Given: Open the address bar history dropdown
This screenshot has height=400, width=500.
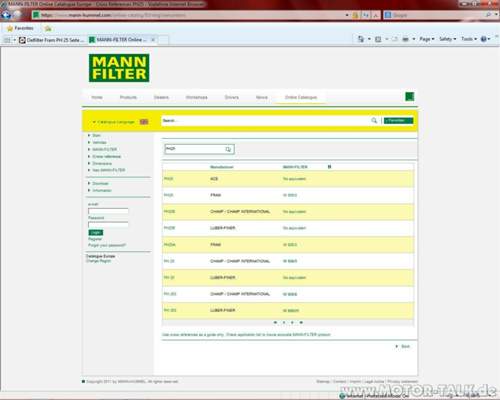Looking at the screenshot, I should (x=347, y=15).
